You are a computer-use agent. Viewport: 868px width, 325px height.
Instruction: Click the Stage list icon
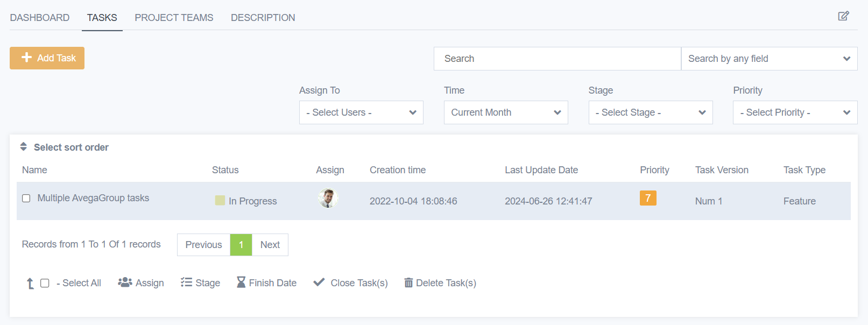pos(186,282)
